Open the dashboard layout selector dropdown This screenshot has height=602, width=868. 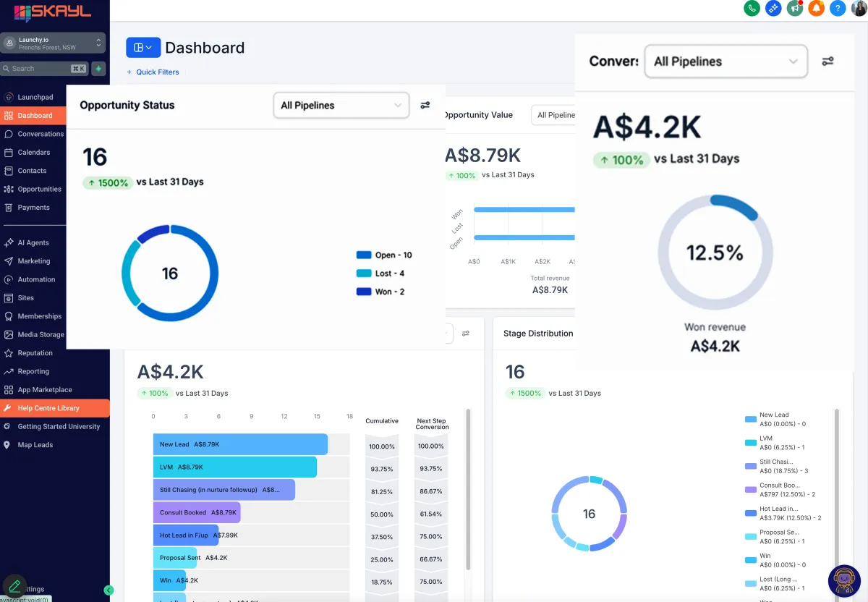[x=143, y=48]
